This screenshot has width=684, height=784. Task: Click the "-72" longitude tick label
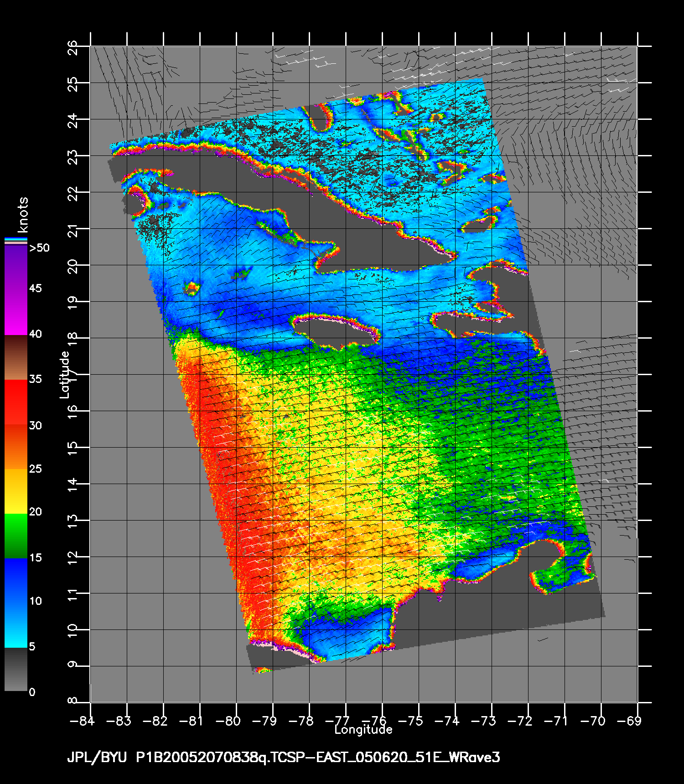coord(519,721)
